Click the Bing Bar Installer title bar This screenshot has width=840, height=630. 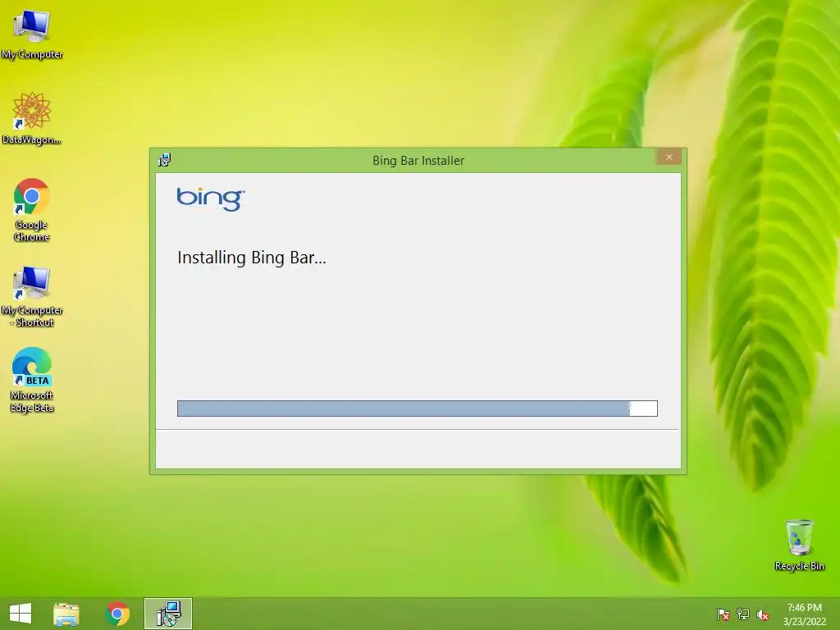pos(418,160)
